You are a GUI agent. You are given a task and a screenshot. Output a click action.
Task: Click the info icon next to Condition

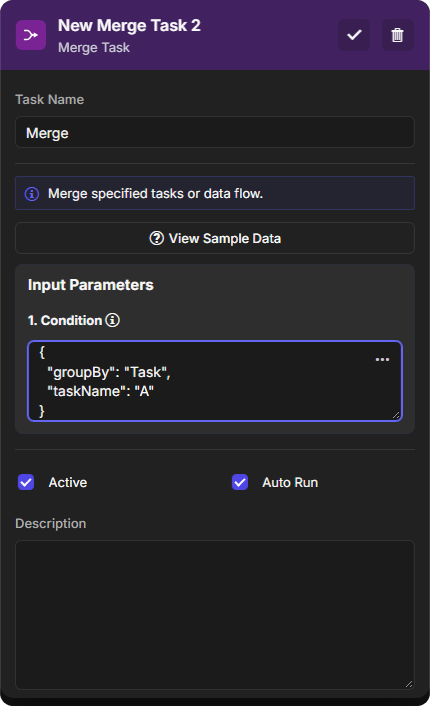[x=112, y=320]
